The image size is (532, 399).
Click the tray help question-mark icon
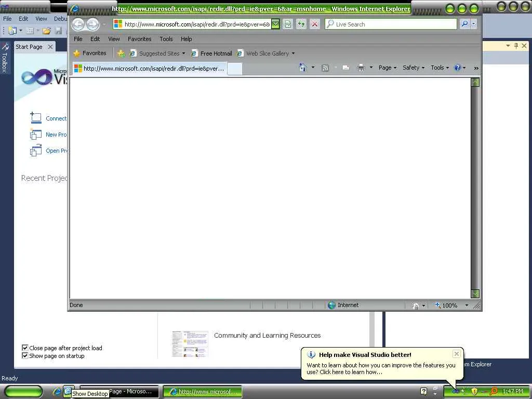pyautogui.click(x=423, y=391)
